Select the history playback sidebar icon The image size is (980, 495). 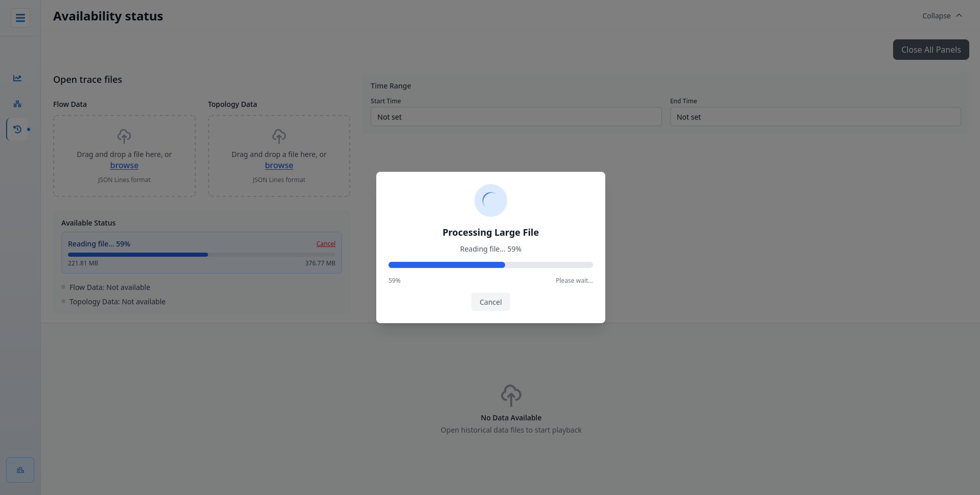pos(17,129)
